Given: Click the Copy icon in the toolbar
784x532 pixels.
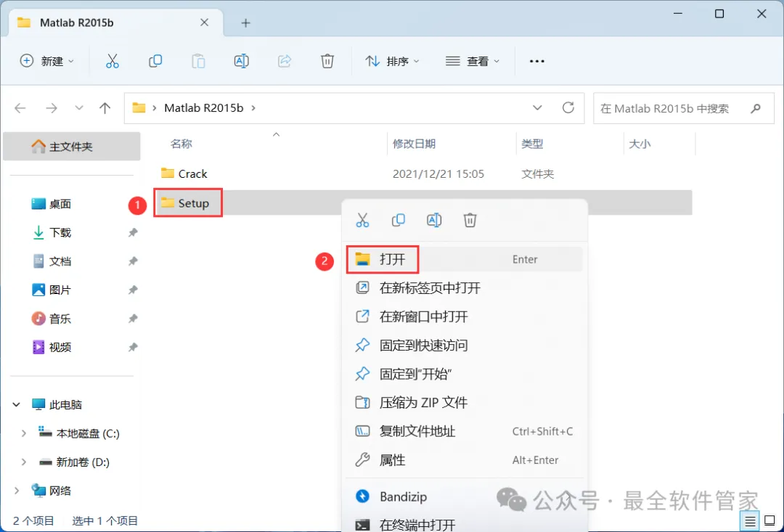Looking at the screenshot, I should (x=155, y=61).
